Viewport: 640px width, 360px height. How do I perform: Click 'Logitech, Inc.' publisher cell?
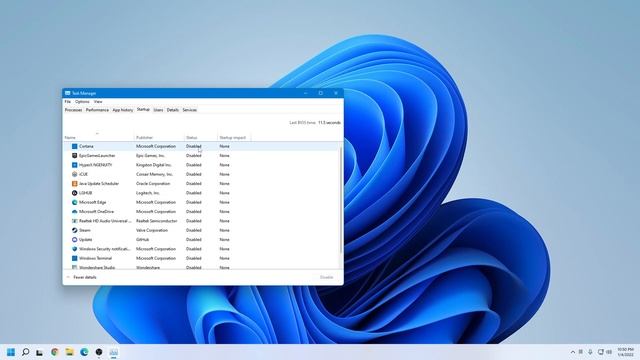[x=148, y=193]
